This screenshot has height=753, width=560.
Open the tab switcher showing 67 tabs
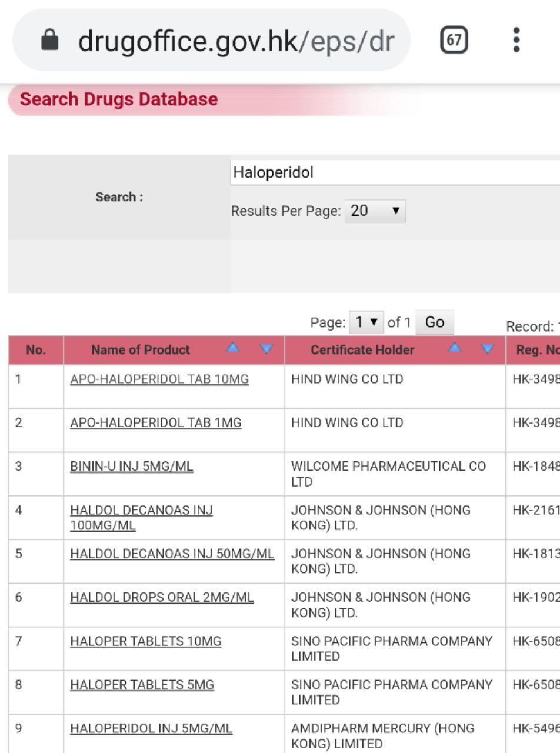pyautogui.click(x=454, y=41)
